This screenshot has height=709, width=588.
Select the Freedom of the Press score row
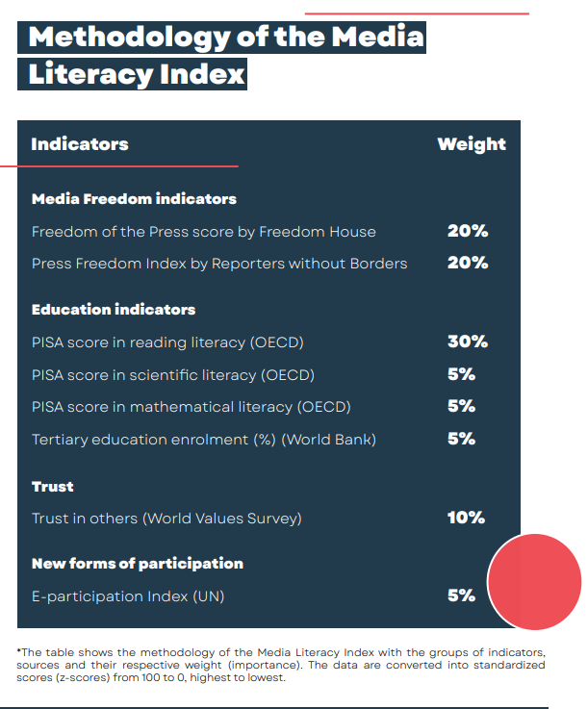pyautogui.click(x=260, y=232)
